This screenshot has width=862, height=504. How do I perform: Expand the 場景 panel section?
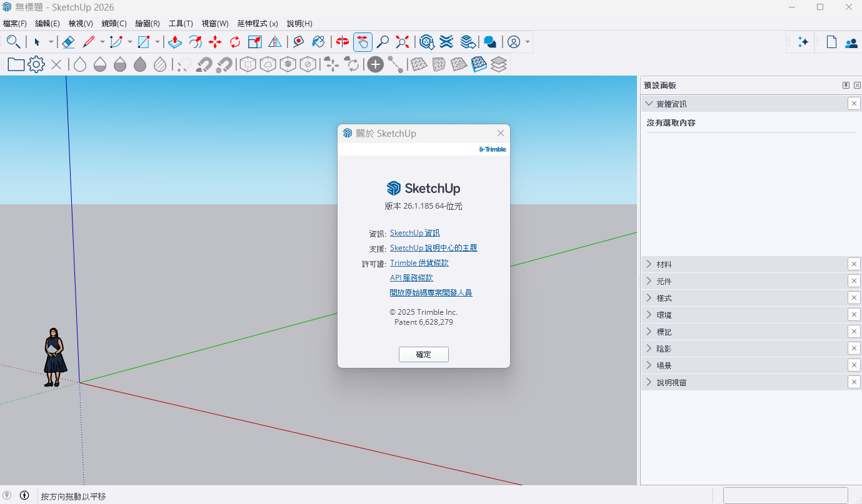[649, 365]
